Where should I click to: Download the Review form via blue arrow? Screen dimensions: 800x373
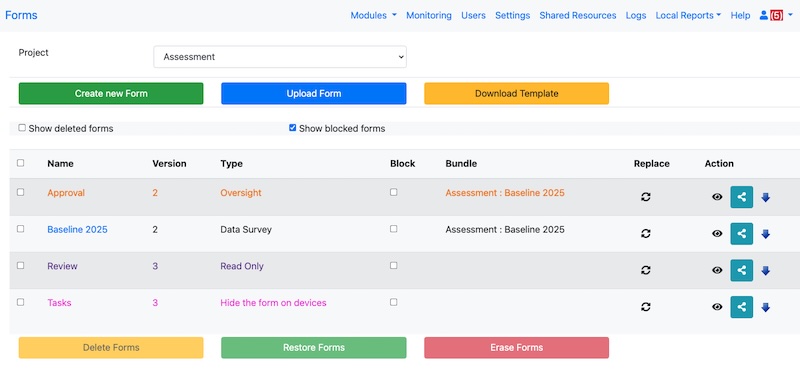(x=765, y=271)
